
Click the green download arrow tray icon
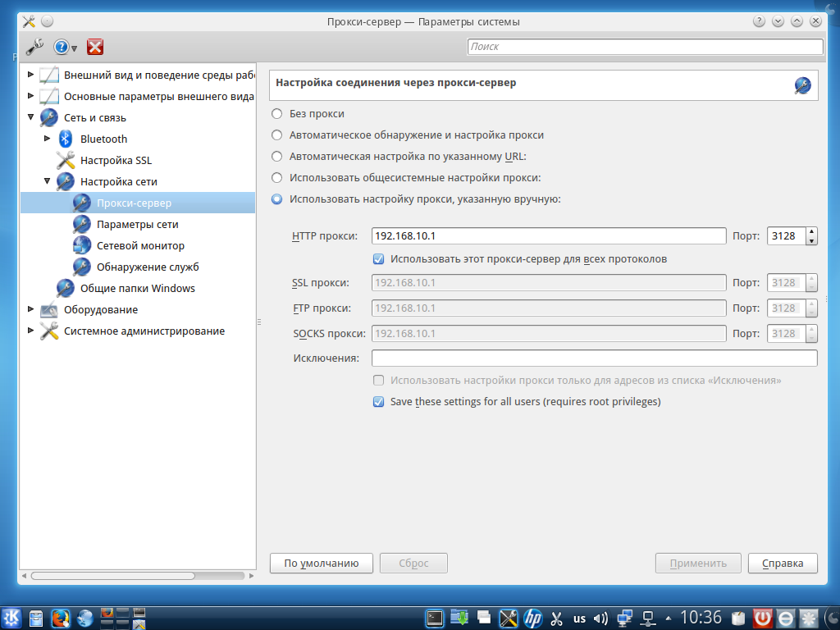459,618
